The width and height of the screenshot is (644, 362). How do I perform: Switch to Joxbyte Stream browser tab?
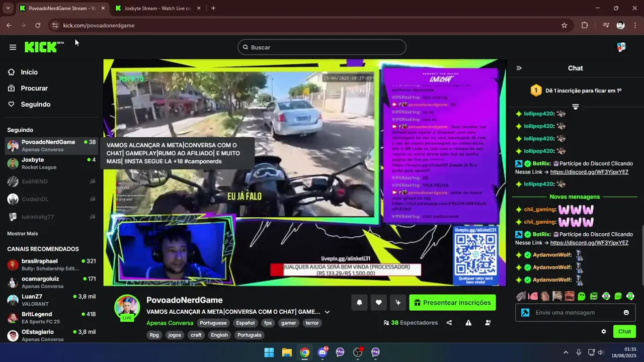157,9
